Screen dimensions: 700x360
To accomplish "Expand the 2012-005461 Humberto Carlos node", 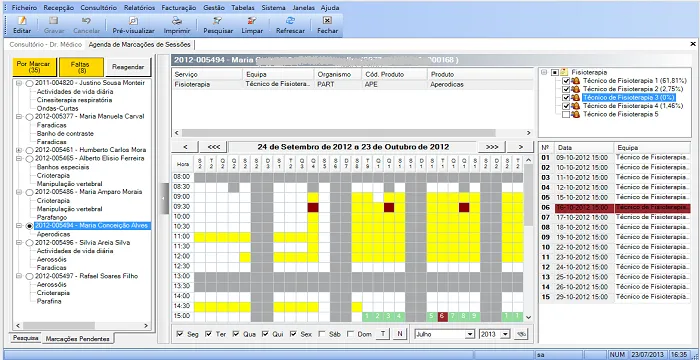I will pyautogui.click(x=19, y=150).
